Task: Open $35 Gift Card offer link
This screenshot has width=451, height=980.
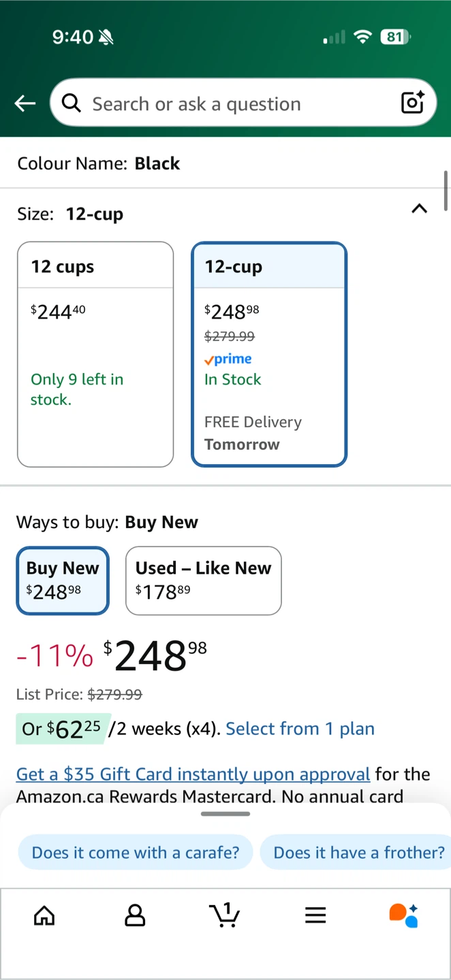Action: coord(193,774)
